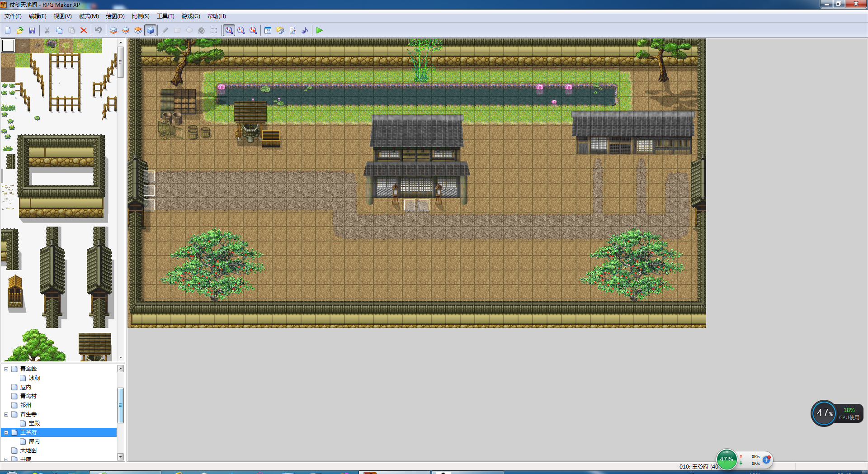Collapse the 王爷府 map tree node
868x474 pixels.
[6, 432]
